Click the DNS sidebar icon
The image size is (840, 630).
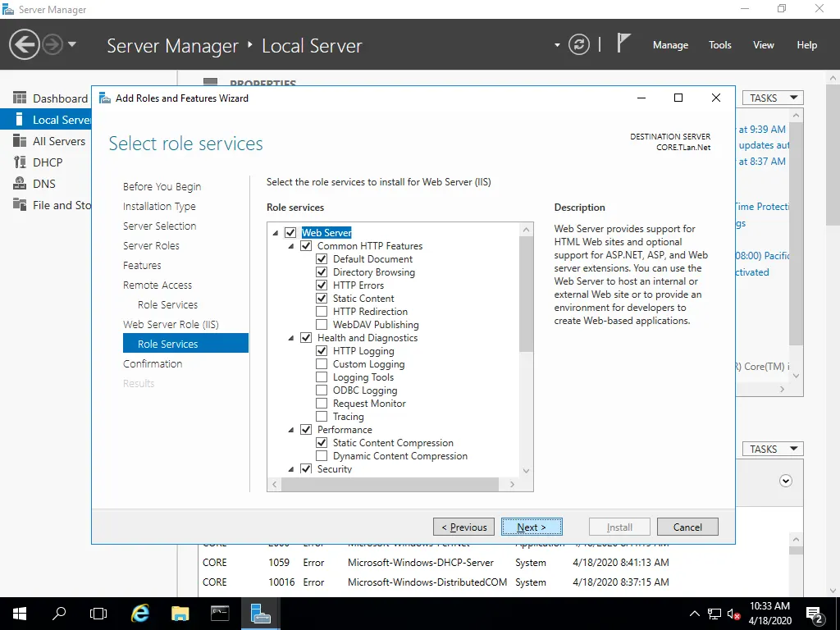pyautogui.click(x=20, y=184)
